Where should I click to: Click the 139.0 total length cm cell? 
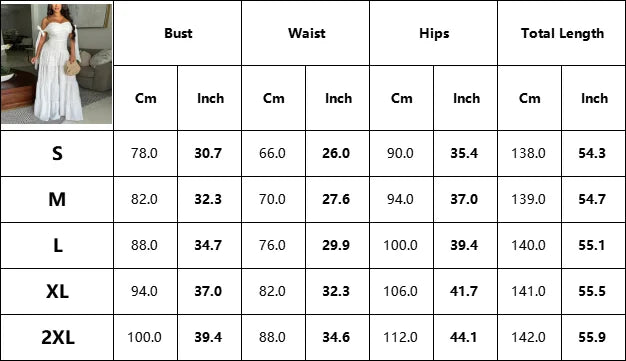point(529,199)
